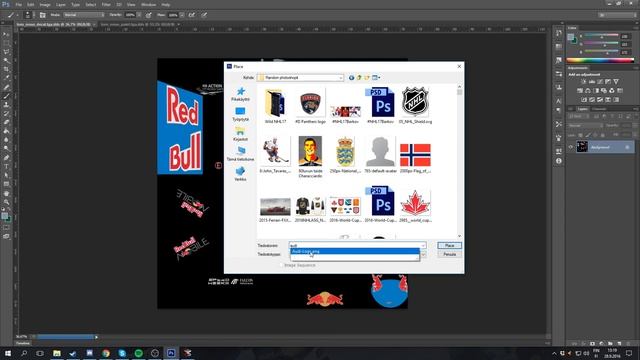This screenshot has height=360, width=640.
Task: Enable airbrush-style build-up icon
Action: (x=192, y=15)
